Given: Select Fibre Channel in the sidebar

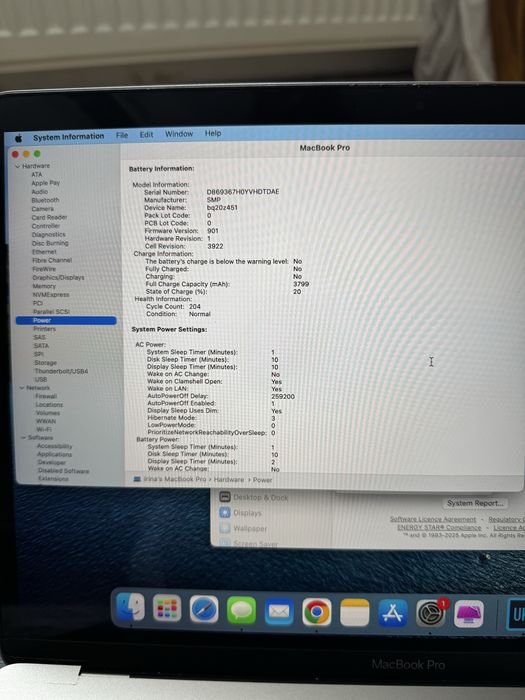Looking at the screenshot, I should coord(52,260).
